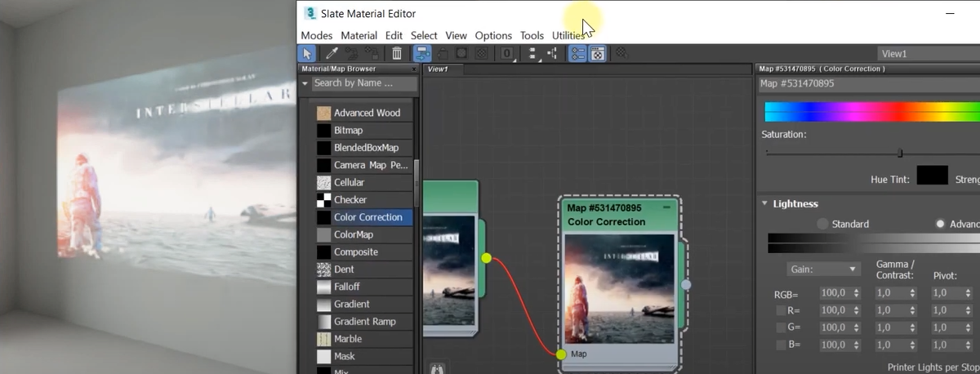This screenshot has width=980, height=374.
Task: Open the Gain dropdown
Action: point(823,269)
